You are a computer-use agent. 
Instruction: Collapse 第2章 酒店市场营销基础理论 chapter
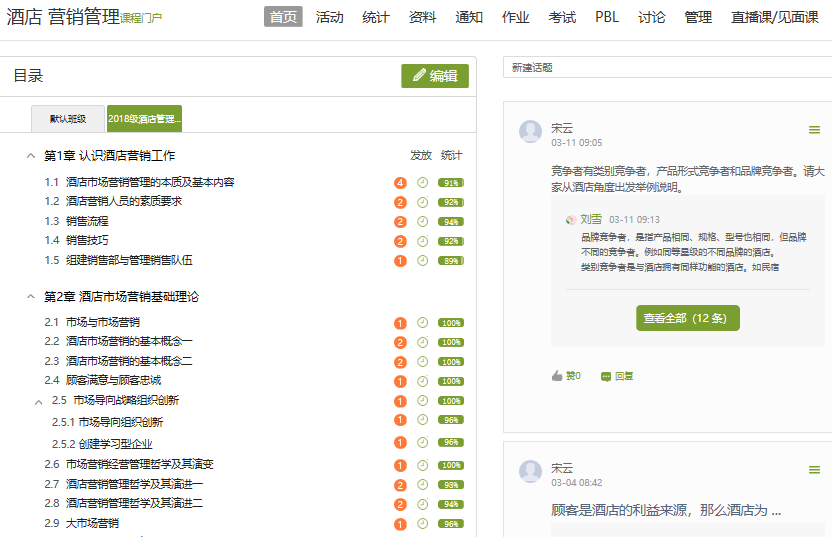30,297
